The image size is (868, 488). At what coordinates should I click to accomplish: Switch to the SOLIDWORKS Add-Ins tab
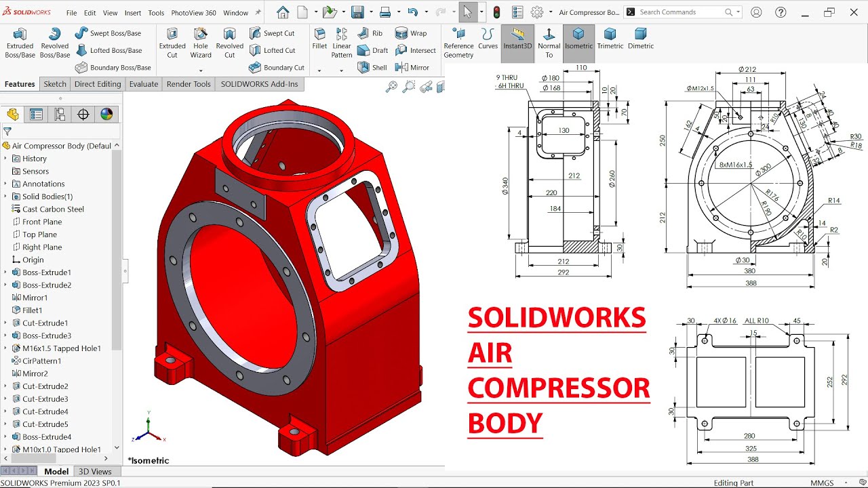(259, 84)
